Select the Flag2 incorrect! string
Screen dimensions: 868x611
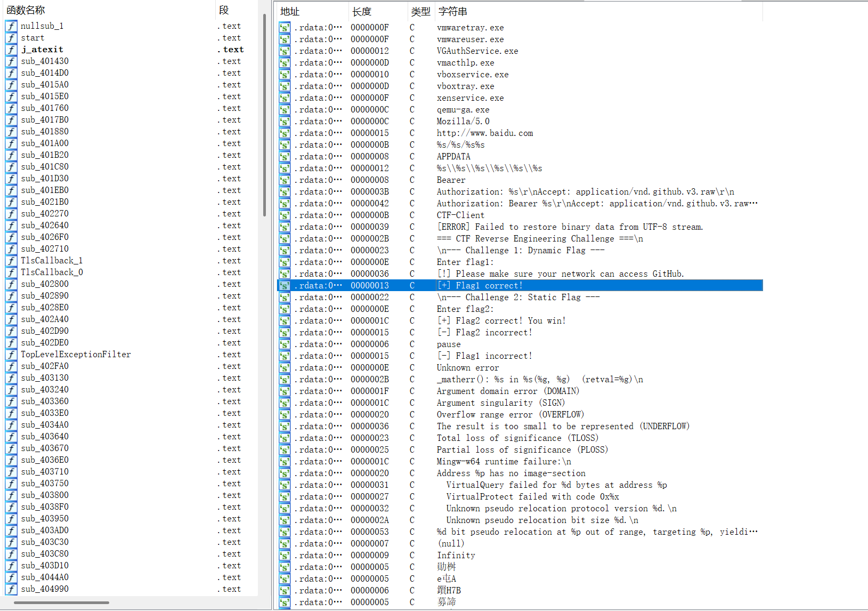tap(484, 333)
